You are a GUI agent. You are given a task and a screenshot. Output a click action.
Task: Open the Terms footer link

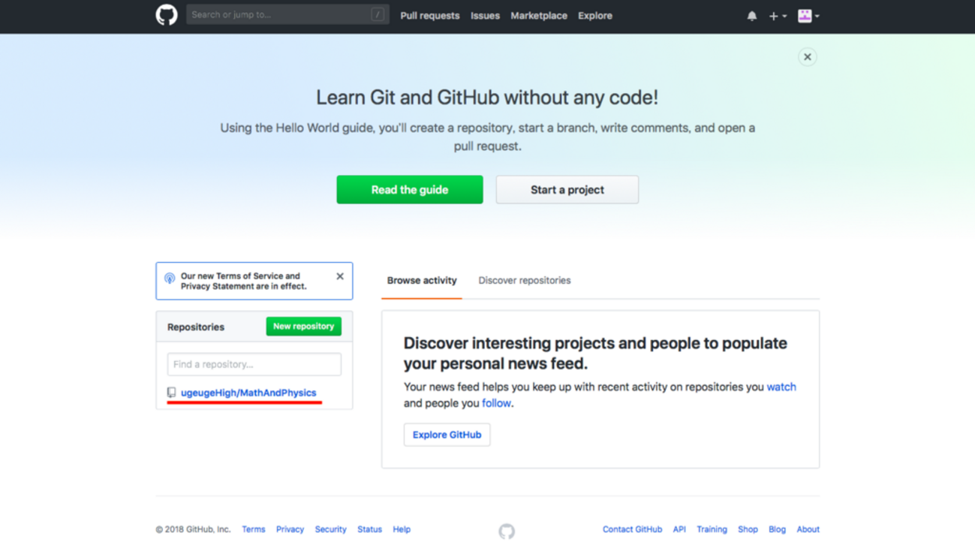pyautogui.click(x=254, y=529)
